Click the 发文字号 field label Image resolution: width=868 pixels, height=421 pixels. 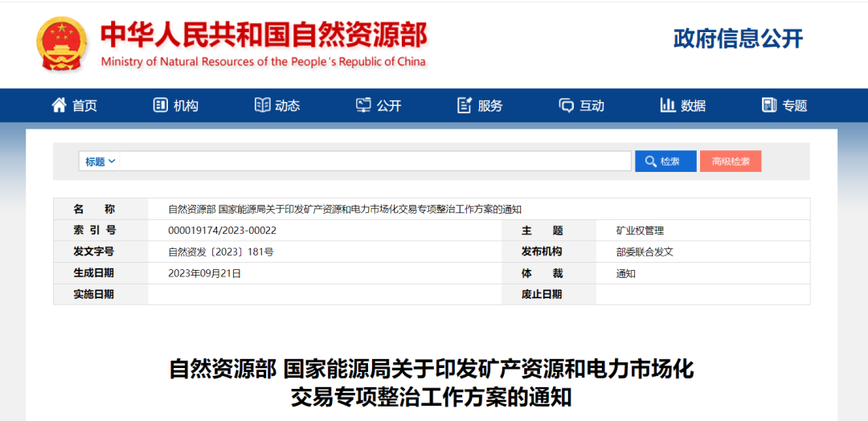[x=93, y=251]
